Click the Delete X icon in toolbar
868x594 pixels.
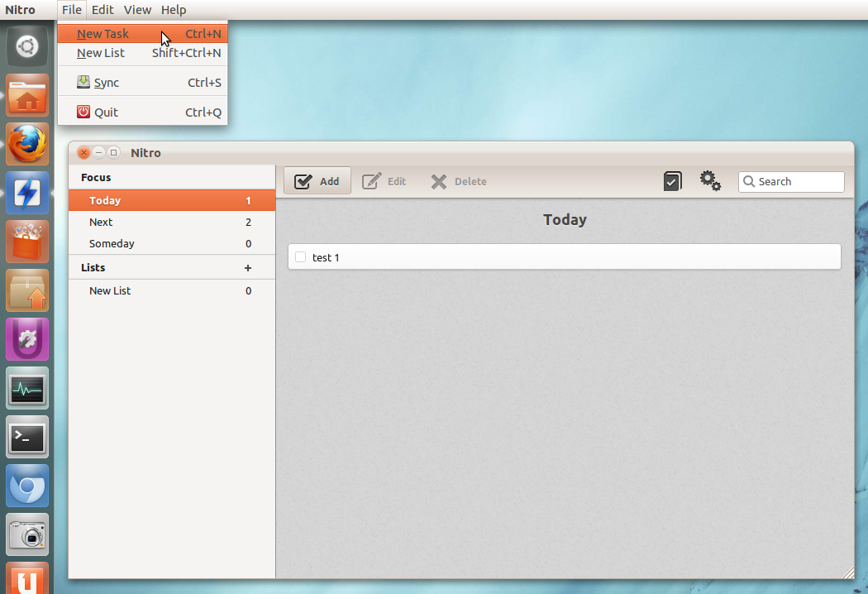438,182
